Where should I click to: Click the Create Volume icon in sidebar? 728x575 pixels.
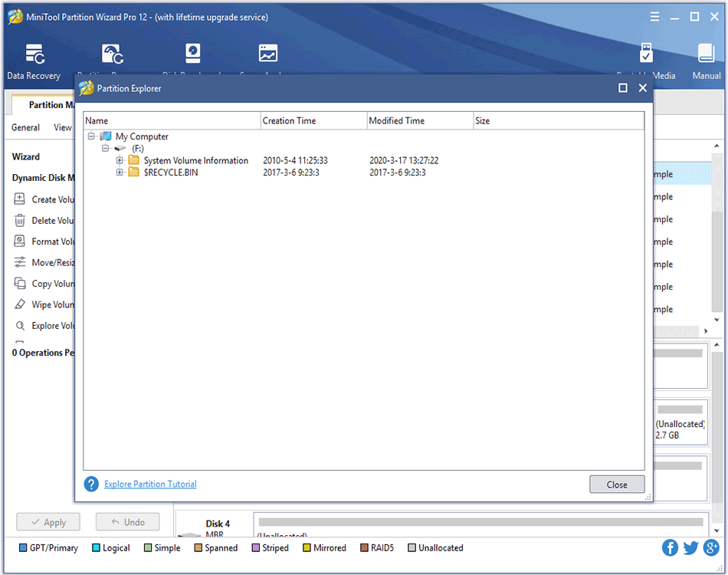[x=20, y=199]
